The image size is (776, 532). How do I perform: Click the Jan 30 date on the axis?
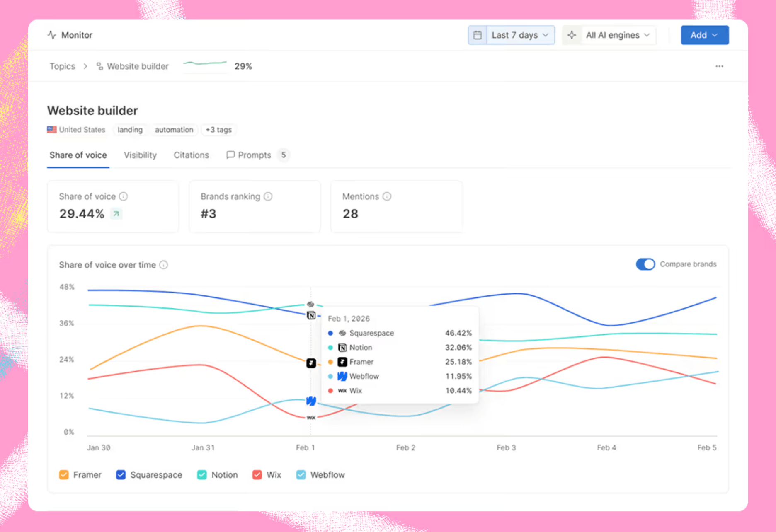pos(99,447)
